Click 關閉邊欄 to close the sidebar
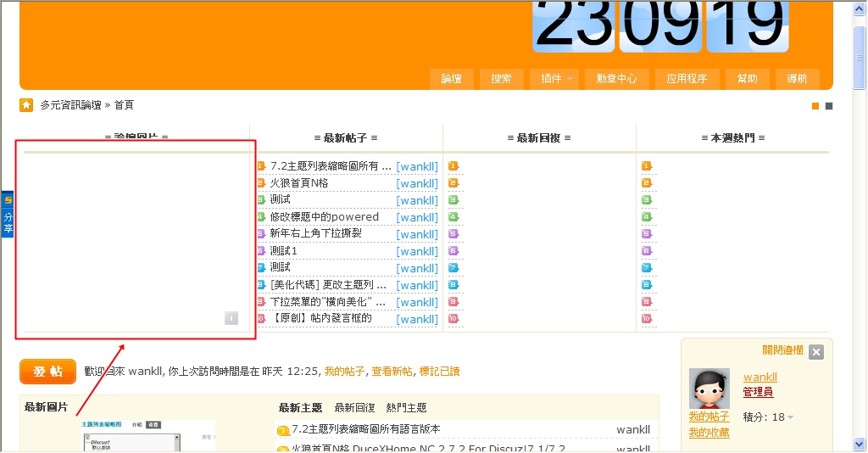868x453 pixels. point(782,350)
